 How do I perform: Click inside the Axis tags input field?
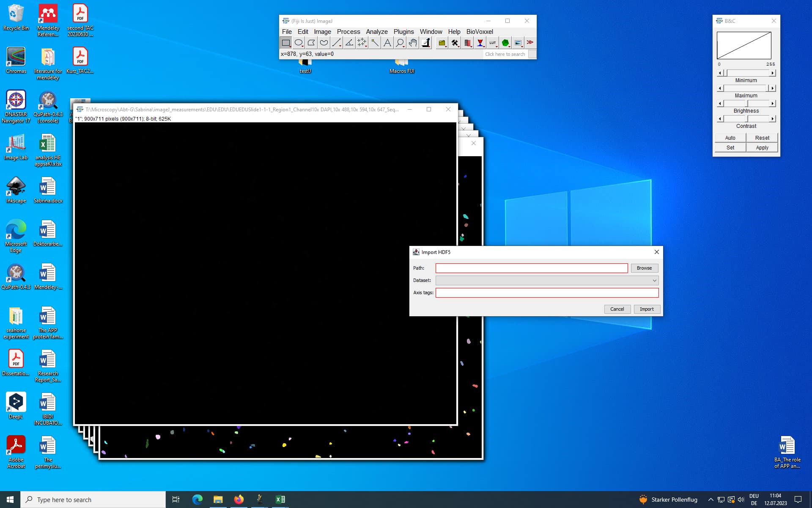[547, 293]
